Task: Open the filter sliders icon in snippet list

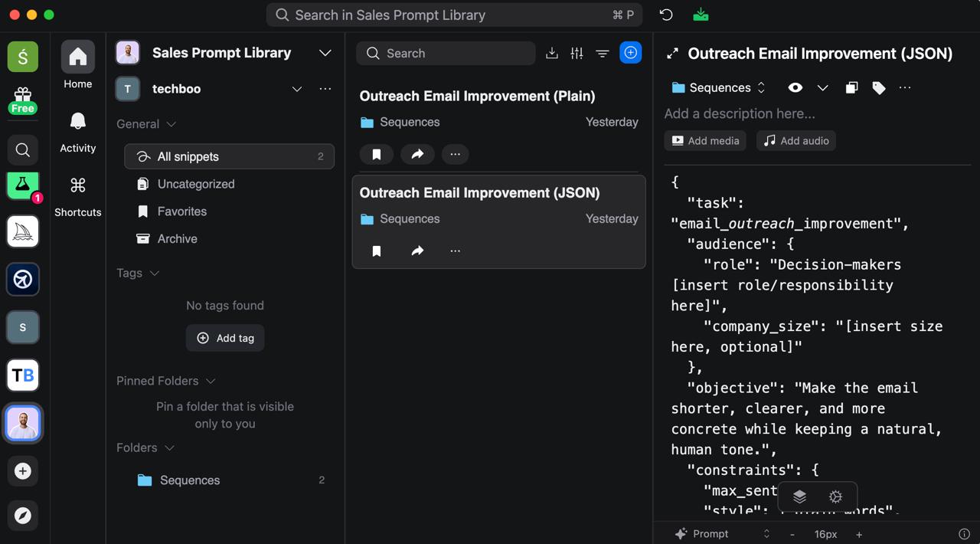Action: (x=577, y=53)
